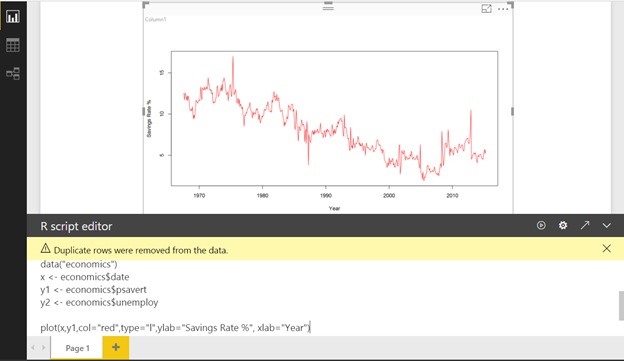624x361 pixels.
Task: Click the red savings rate chart
Action: 334,118
